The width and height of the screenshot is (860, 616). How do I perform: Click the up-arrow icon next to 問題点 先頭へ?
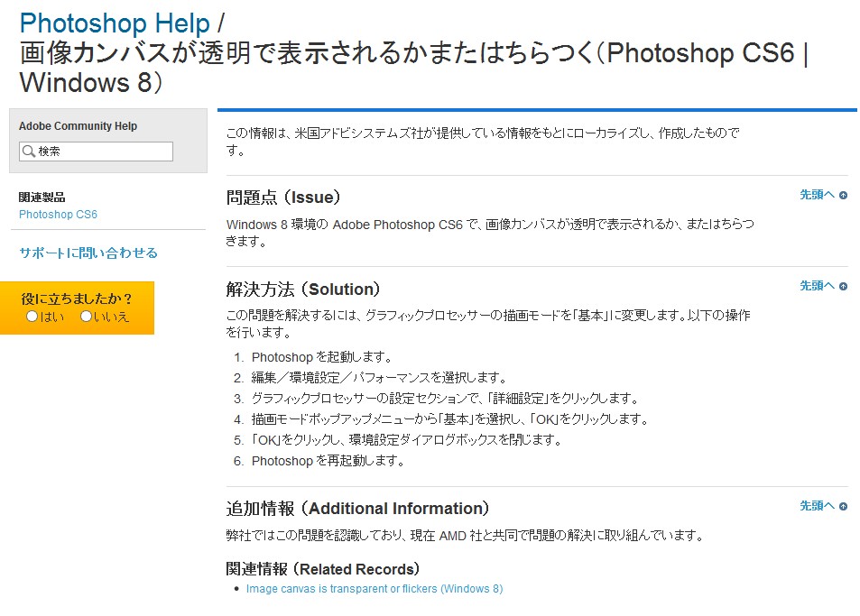pyautogui.click(x=843, y=195)
